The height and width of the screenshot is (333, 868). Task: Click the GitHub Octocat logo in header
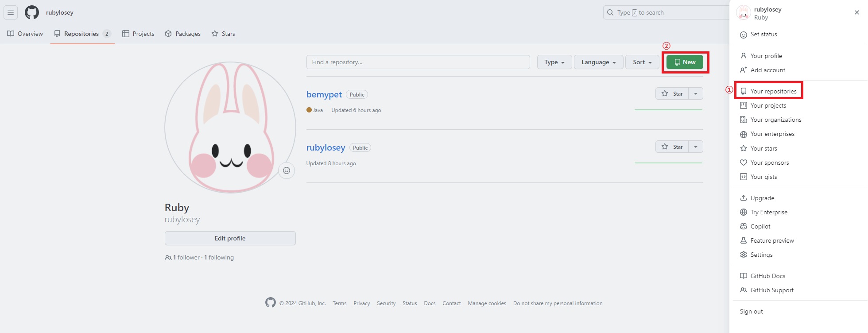click(32, 12)
